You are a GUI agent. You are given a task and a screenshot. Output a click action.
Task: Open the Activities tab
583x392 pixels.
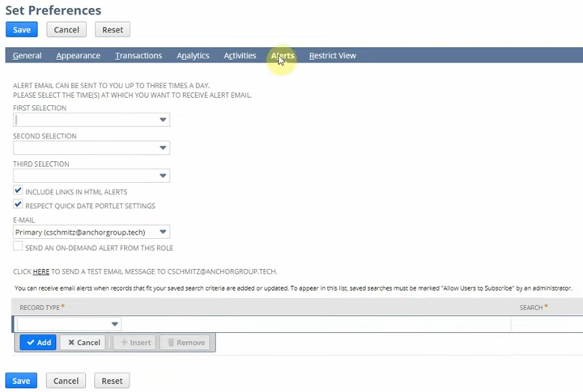pos(240,55)
